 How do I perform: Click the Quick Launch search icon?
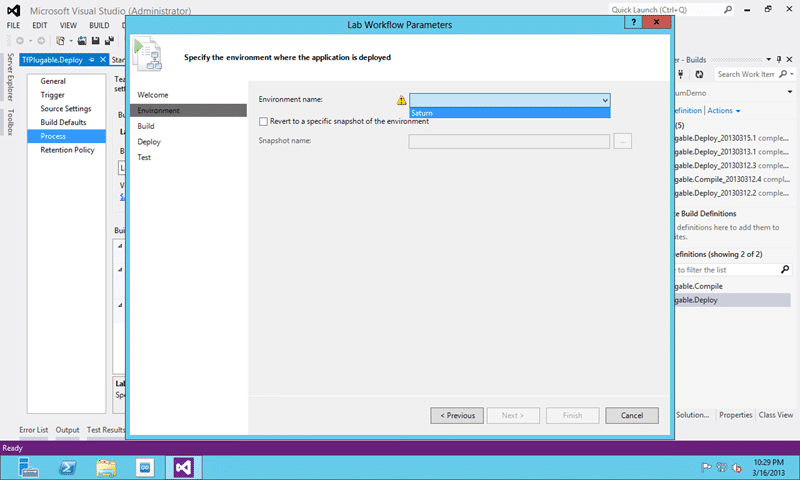[728, 10]
